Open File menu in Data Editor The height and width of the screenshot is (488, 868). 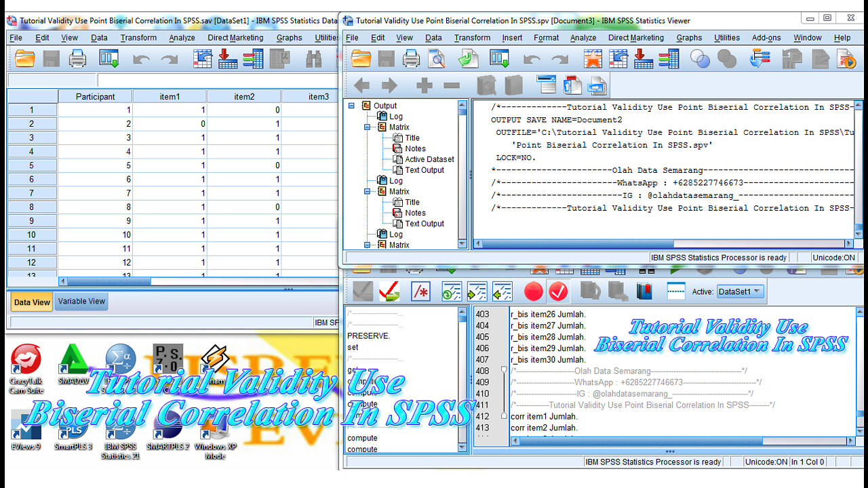[x=16, y=38]
